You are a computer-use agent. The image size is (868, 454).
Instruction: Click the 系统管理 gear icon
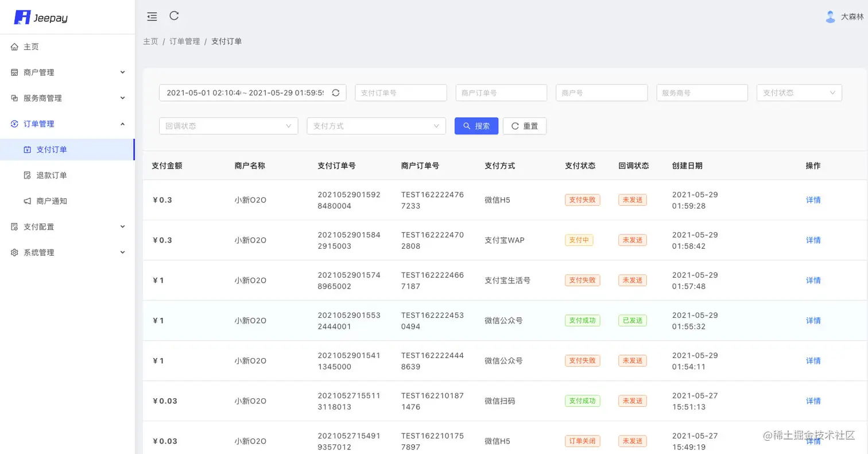click(15, 252)
